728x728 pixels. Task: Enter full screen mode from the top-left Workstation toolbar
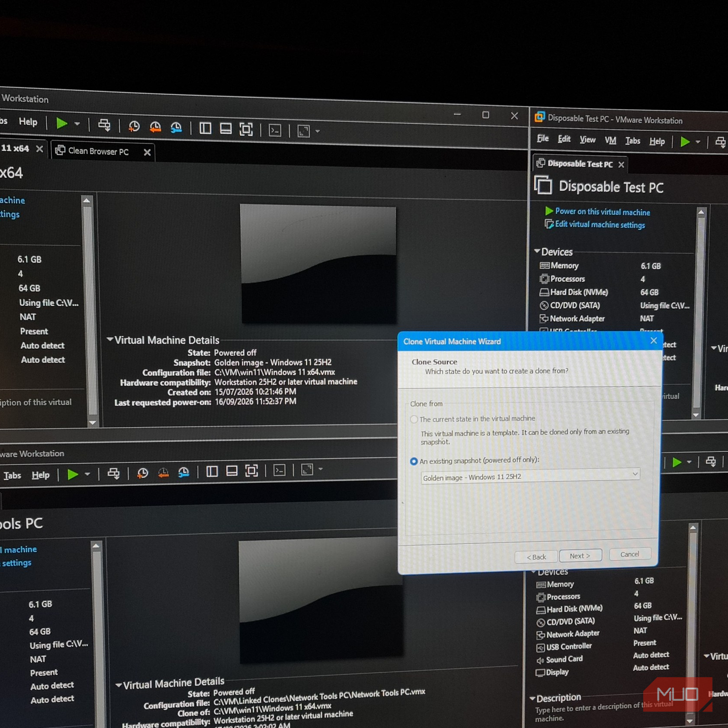246,130
